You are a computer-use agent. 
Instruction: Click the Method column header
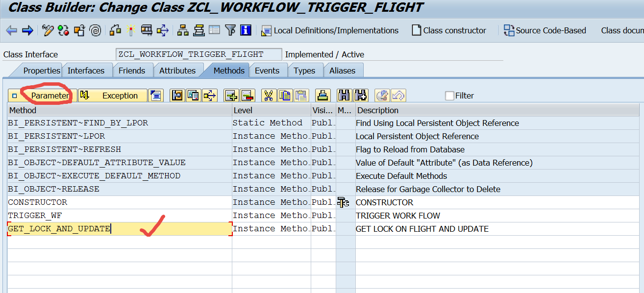[x=120, y=110]
